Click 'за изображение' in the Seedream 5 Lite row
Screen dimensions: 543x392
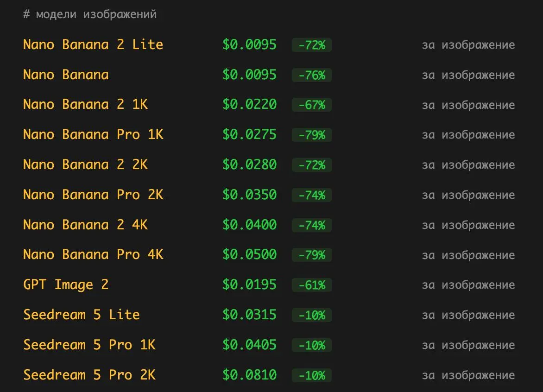point(468,316)
